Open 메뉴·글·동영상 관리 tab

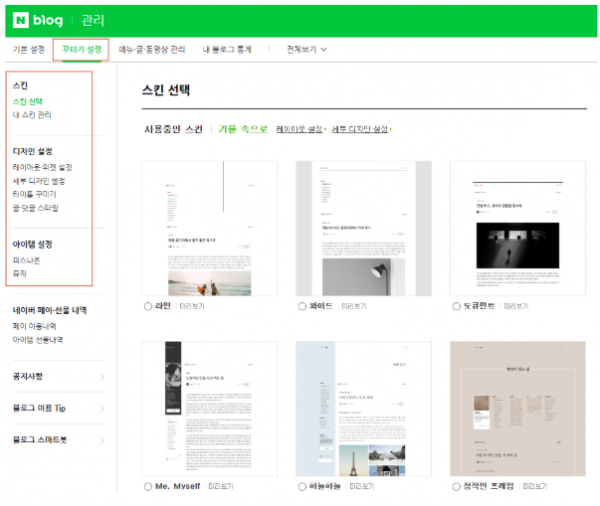(x=152, y=49)
